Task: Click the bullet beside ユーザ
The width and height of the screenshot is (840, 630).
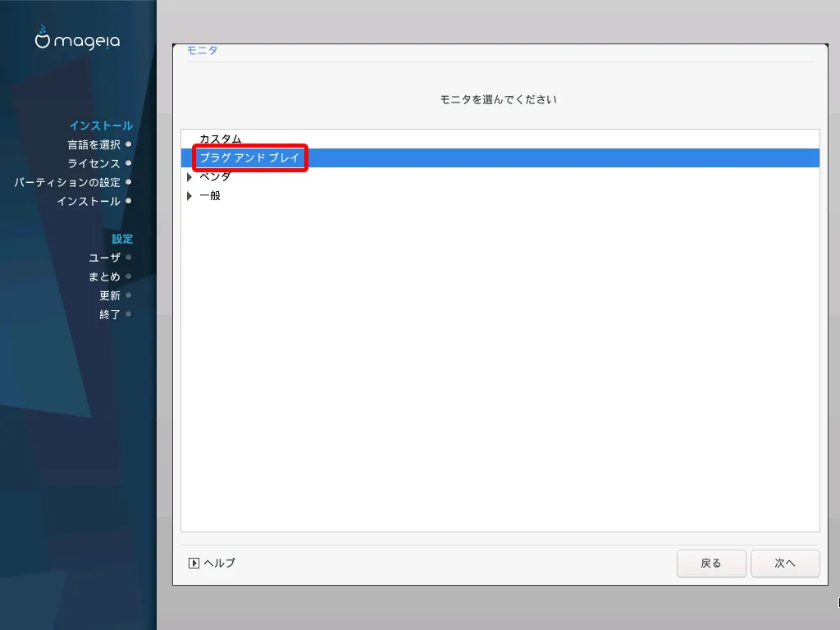Action: pyautogui.click(x=129, y=257)
